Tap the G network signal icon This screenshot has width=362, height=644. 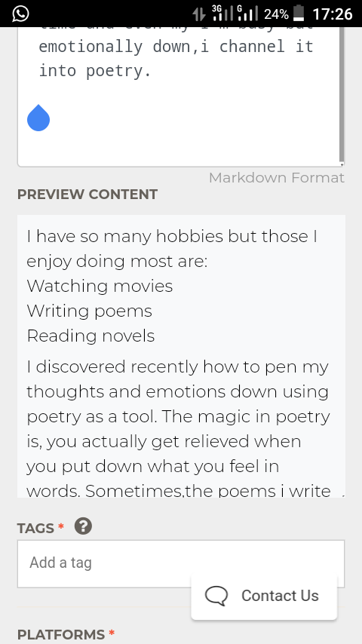247,13
